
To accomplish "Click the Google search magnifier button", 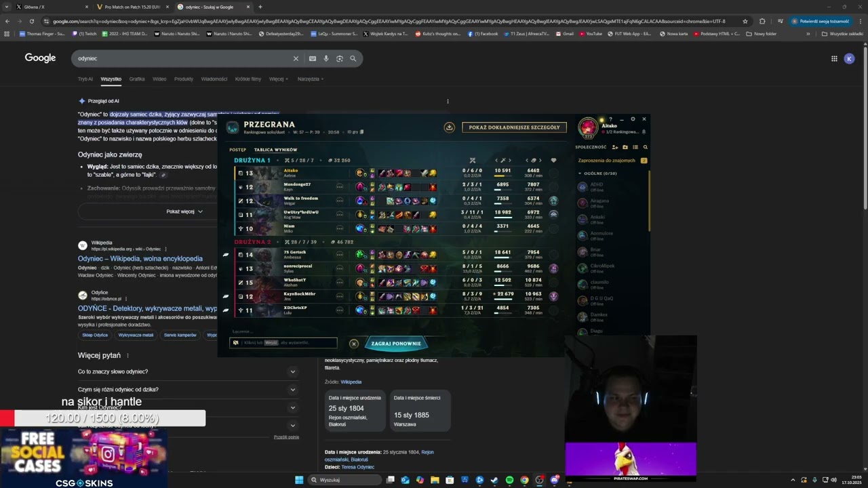I will pos(353,59).
